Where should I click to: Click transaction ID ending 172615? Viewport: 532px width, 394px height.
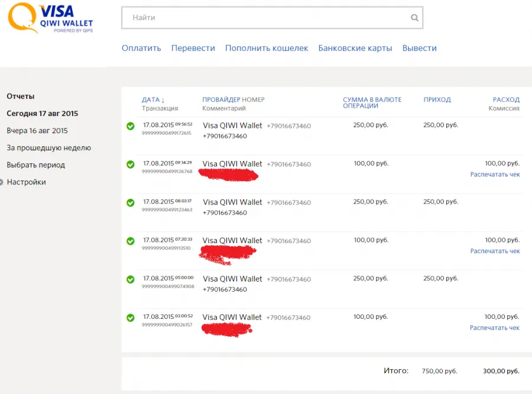167,133
